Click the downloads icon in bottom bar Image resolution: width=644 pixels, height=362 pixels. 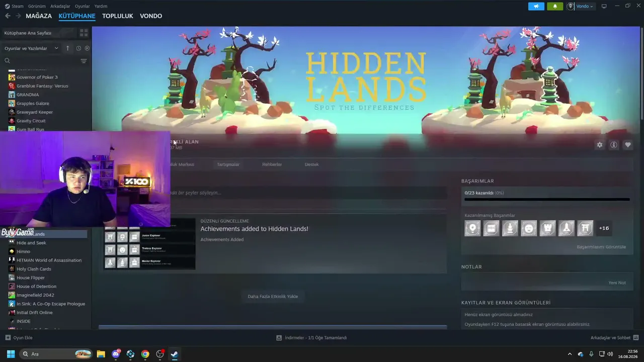279,338
